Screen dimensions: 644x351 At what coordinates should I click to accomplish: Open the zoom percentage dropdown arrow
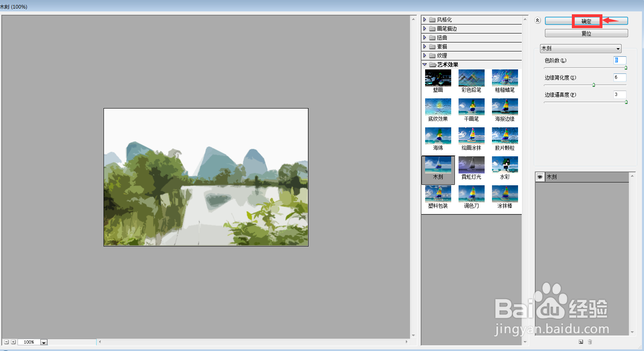(x=44, y=342)
